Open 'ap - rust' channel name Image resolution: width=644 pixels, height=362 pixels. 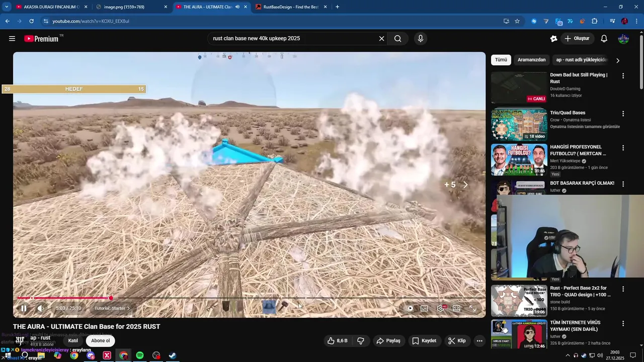40,338
